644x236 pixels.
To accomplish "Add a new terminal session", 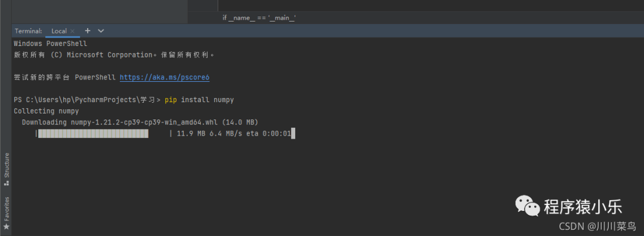I will [87, 31].
